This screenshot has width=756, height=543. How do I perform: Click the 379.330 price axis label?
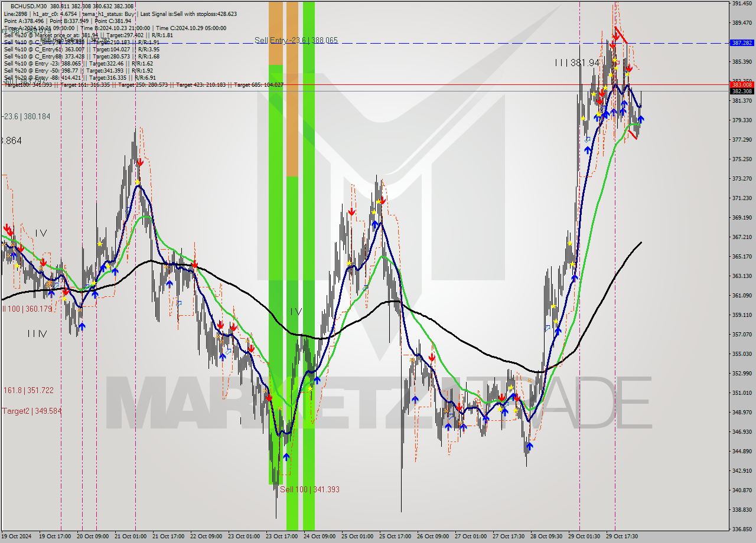741,120
